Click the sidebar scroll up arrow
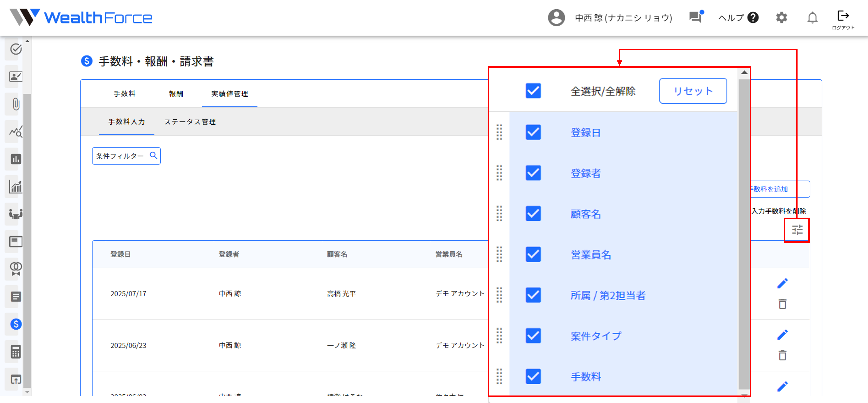The image size is (868, 403). (x=27, y=41)
